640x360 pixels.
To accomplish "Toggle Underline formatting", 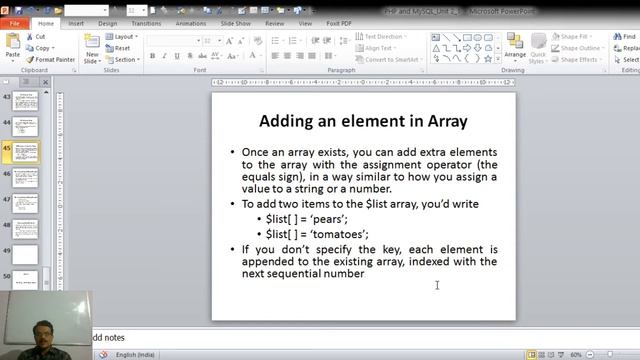I will pos(177,56).
